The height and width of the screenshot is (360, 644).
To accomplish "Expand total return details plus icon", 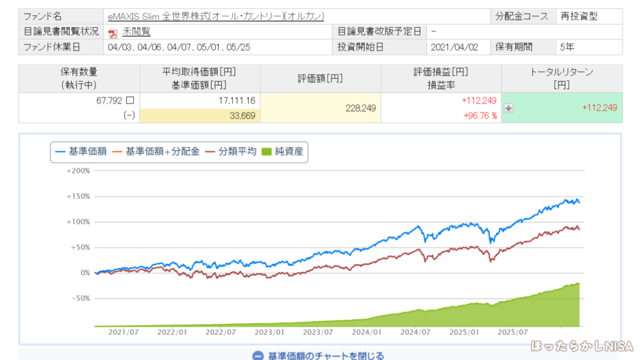I will point(509,108).
